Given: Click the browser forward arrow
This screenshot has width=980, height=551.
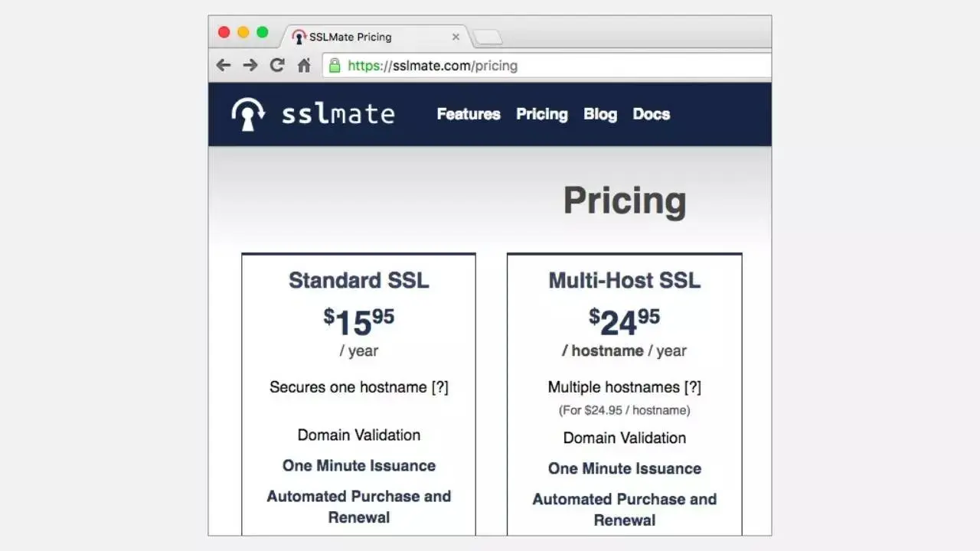Looking at the screenshot, I should [250, 66].
